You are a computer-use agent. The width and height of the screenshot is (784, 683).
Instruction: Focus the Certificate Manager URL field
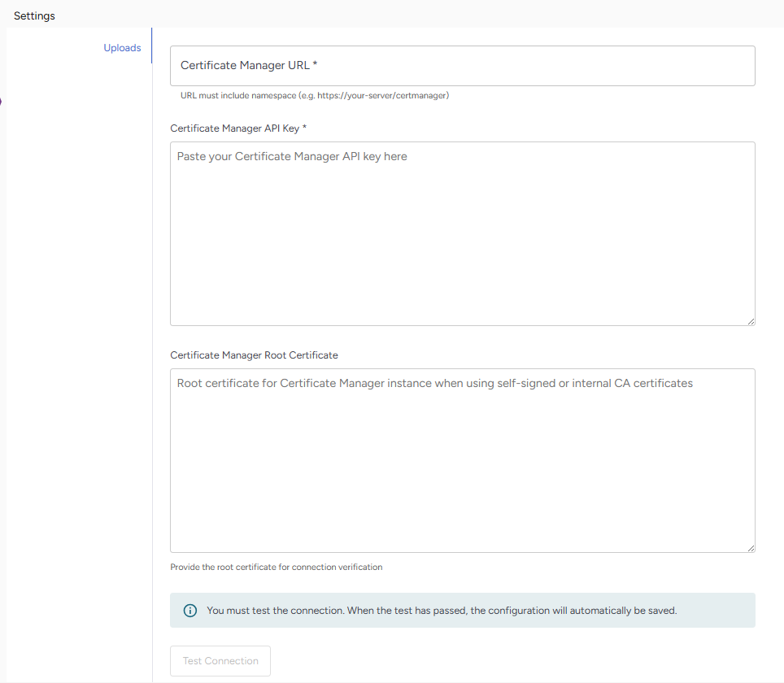click(x=462, y=66)
